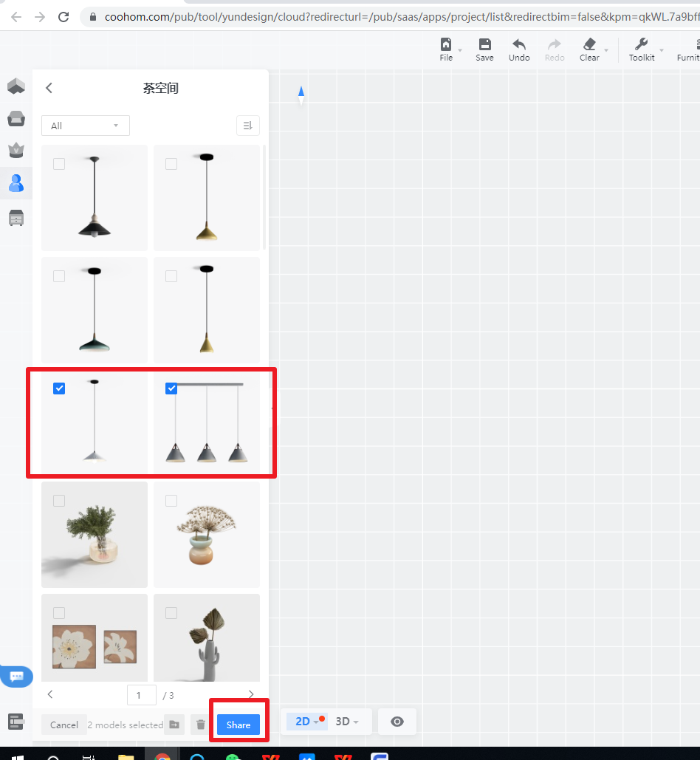
Task: Open the sort list icon
Action: click(247, 126)
